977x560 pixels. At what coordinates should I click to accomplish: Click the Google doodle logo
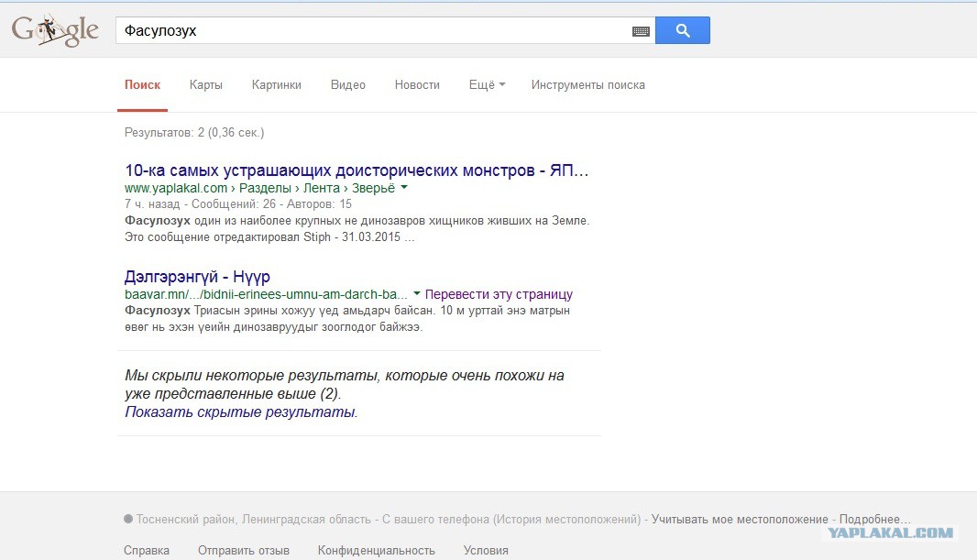[55, 30]
